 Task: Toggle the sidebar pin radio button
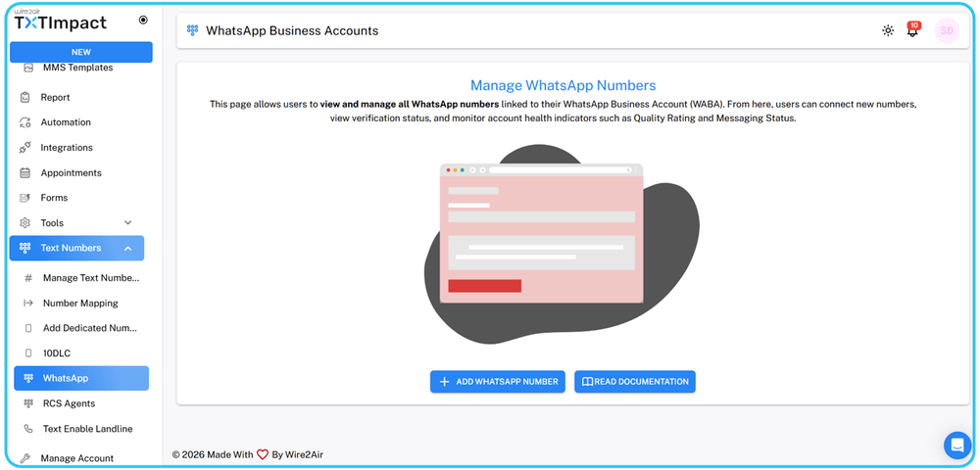[x=143, y=20]
